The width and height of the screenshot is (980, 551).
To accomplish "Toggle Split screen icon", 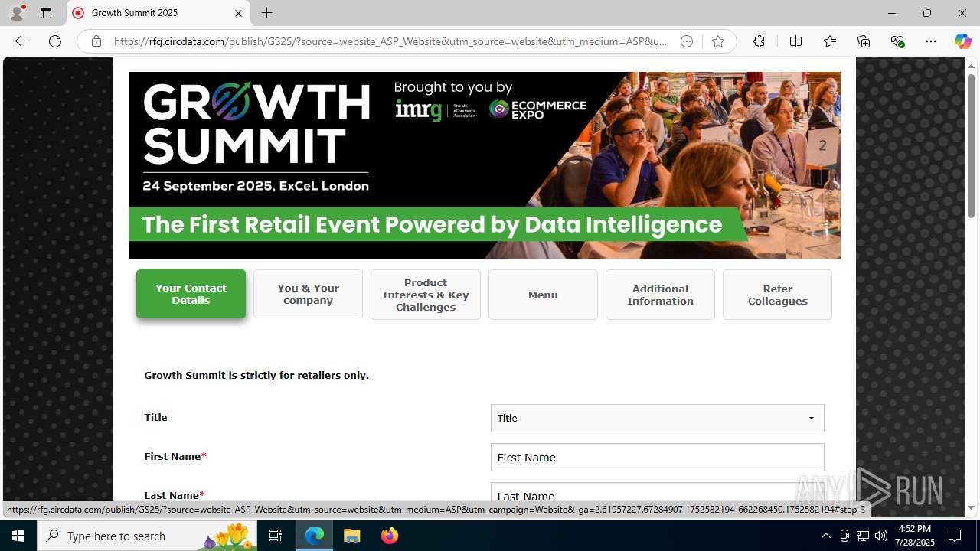I will pyautogui.click(x=795, y=41).
